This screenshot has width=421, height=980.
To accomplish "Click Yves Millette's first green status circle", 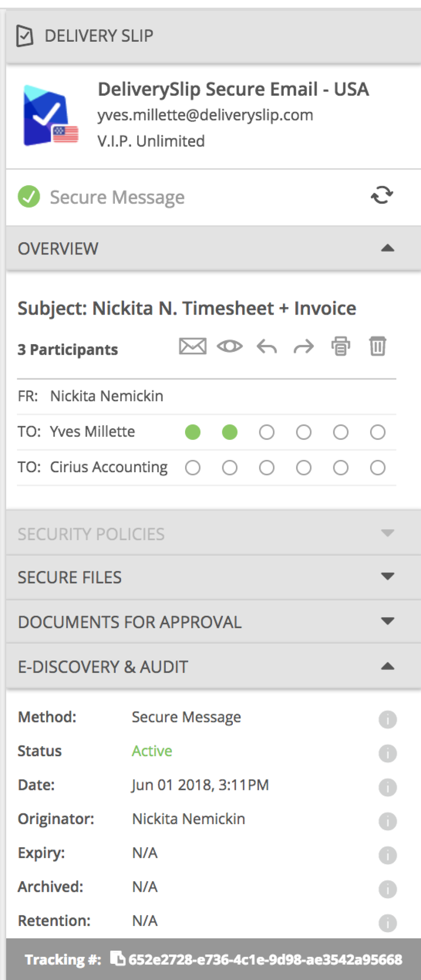I will [x=193, y=432].
